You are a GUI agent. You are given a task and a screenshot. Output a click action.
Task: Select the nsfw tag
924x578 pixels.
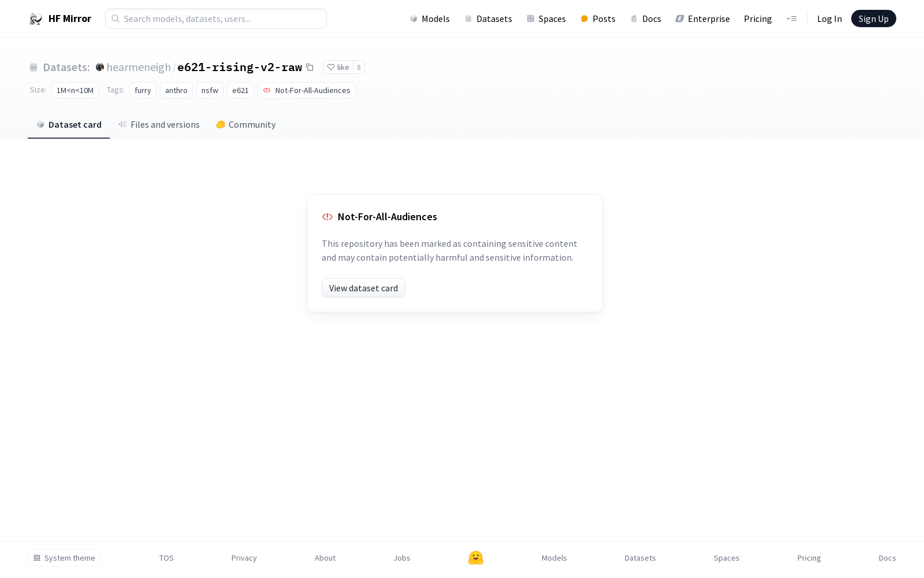(x=210, y=90)
